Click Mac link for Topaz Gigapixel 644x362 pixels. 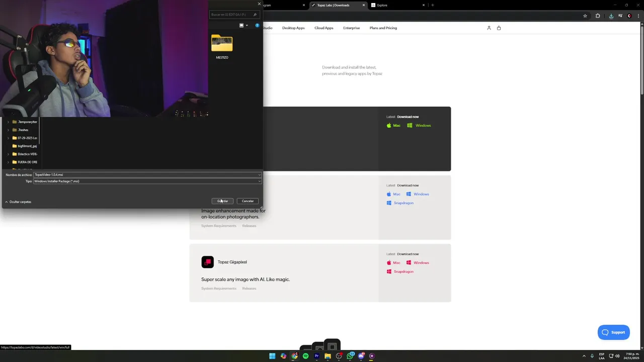click(x=393, y=262)
